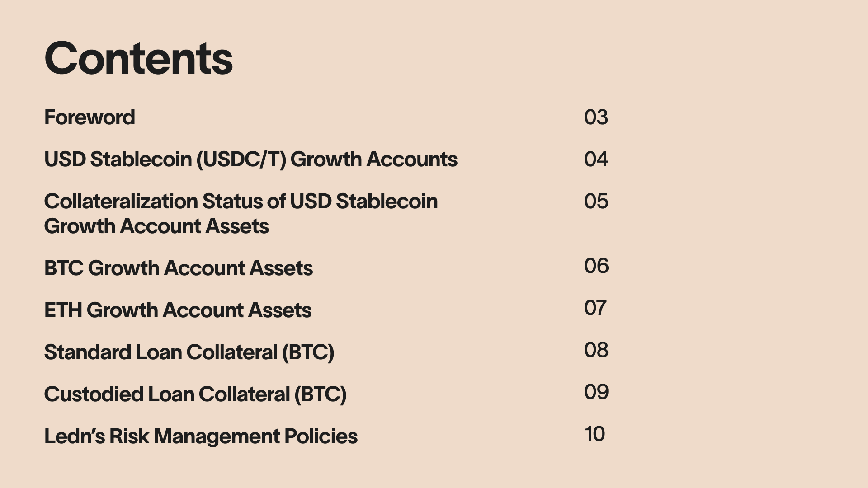868x488 pixels.
Task: Select page number 10
Action: 594,434
